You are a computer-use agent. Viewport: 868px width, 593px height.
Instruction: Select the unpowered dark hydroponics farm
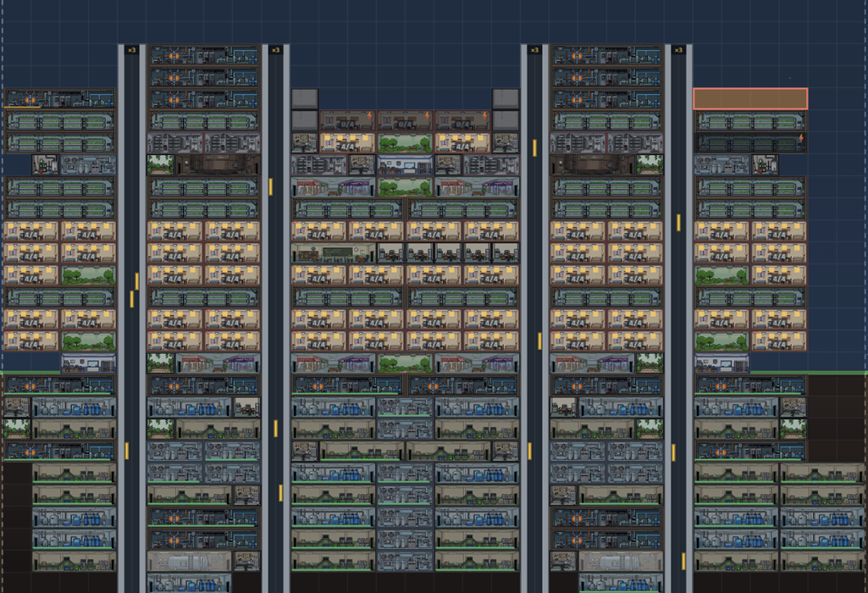[x=750, y=143]
